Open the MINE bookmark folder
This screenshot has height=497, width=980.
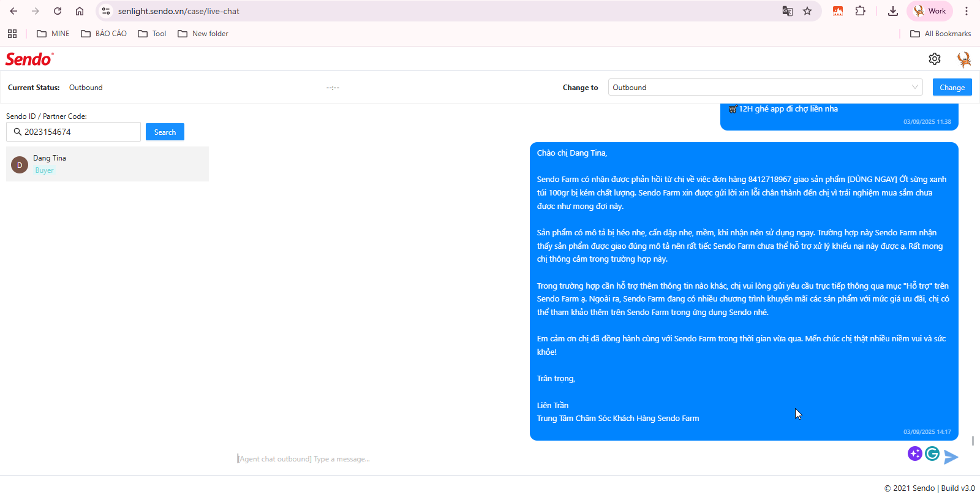point(53,34)
